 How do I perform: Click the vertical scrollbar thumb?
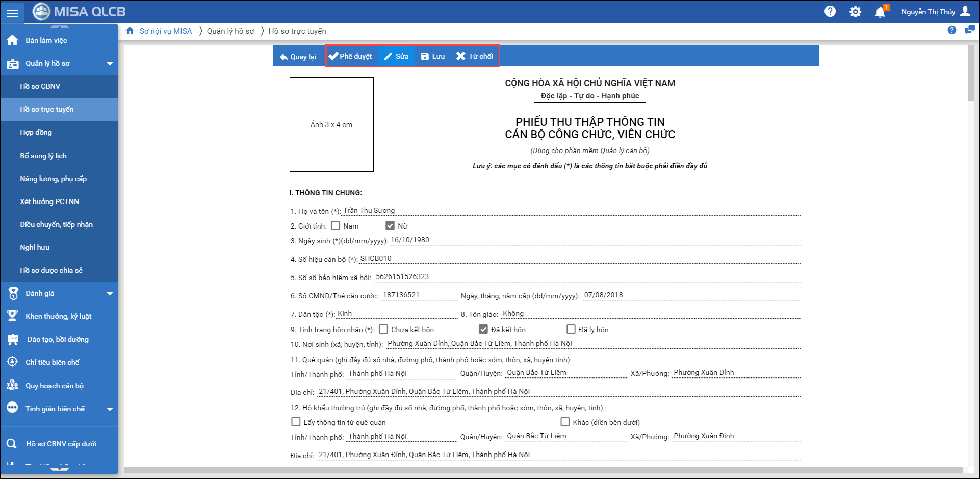(x=971, y=74)
